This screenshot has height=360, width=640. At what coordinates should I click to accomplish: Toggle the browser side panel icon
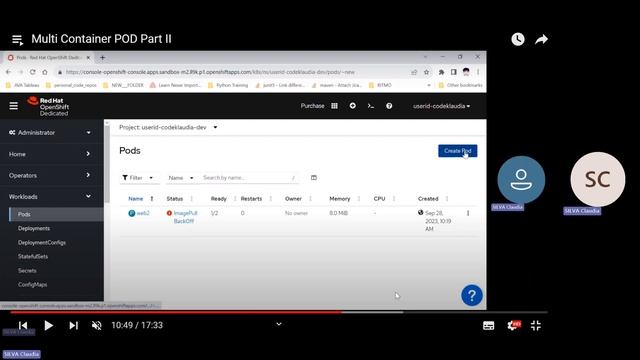[x=453, y=72]
